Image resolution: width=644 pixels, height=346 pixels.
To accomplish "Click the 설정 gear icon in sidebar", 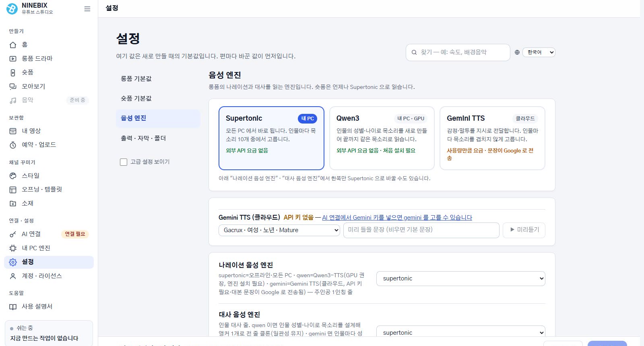I will [13, 262].
